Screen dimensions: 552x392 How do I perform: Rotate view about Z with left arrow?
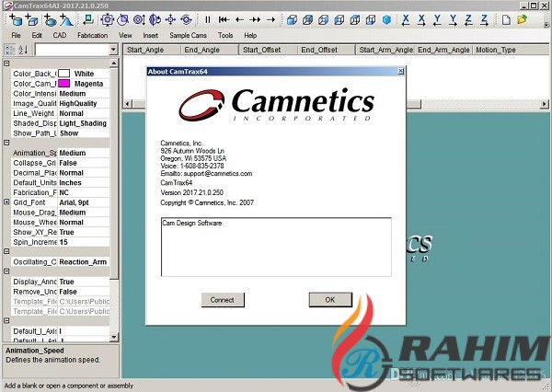coord(468,20)
